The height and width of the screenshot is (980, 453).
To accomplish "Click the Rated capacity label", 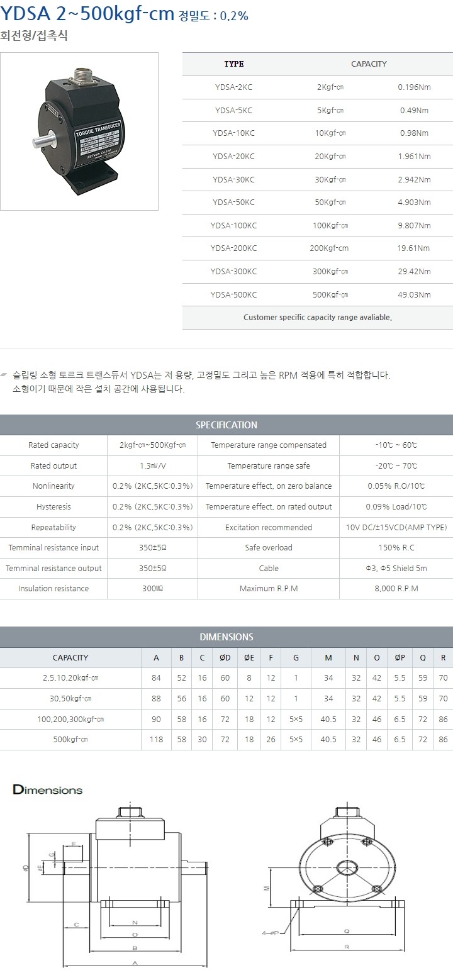I will tap(53, 445).
